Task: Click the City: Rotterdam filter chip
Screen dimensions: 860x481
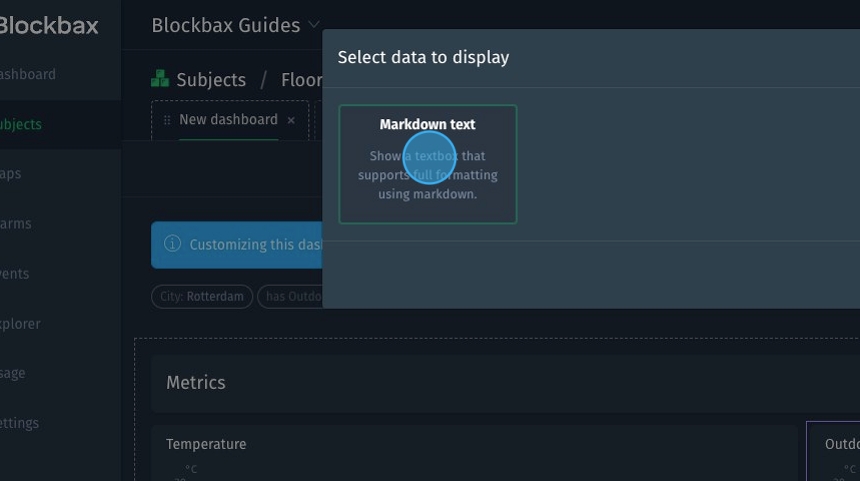Action: click(x=201, y=297)
